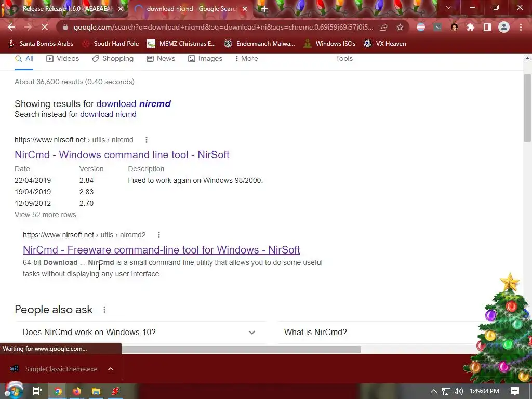532x399 pixels.
Task: Switch to Images search results
Action: point(205,58)
